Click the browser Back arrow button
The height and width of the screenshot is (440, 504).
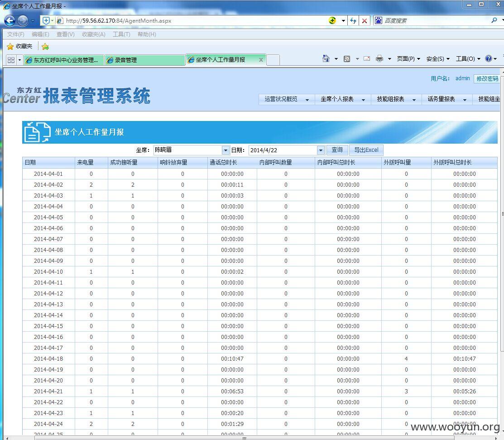[x=10, y=21]
